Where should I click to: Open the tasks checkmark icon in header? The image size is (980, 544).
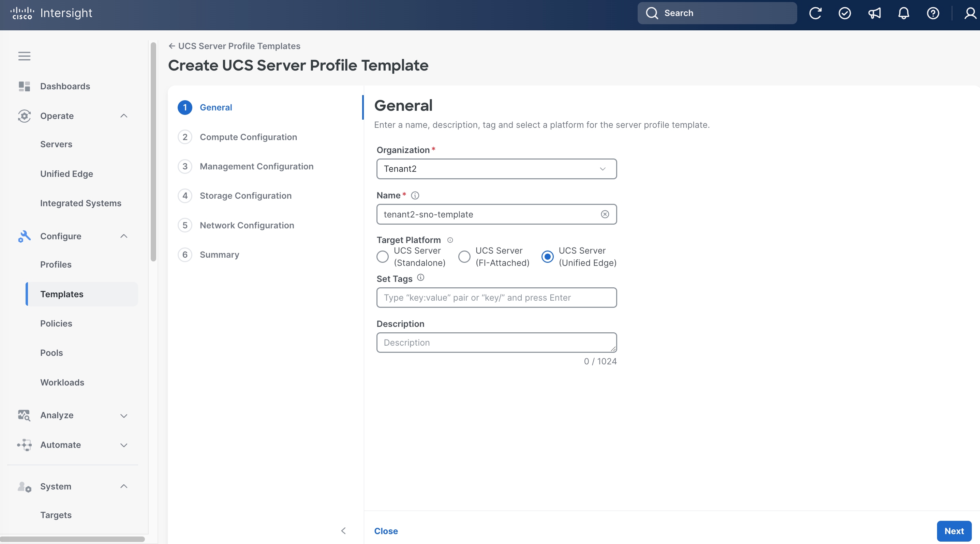[x=845, y=13]
